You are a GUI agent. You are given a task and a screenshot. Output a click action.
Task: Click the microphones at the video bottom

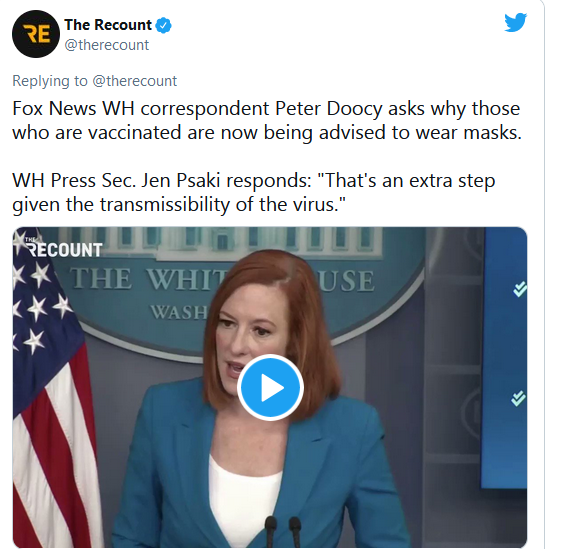click(283, 531)
